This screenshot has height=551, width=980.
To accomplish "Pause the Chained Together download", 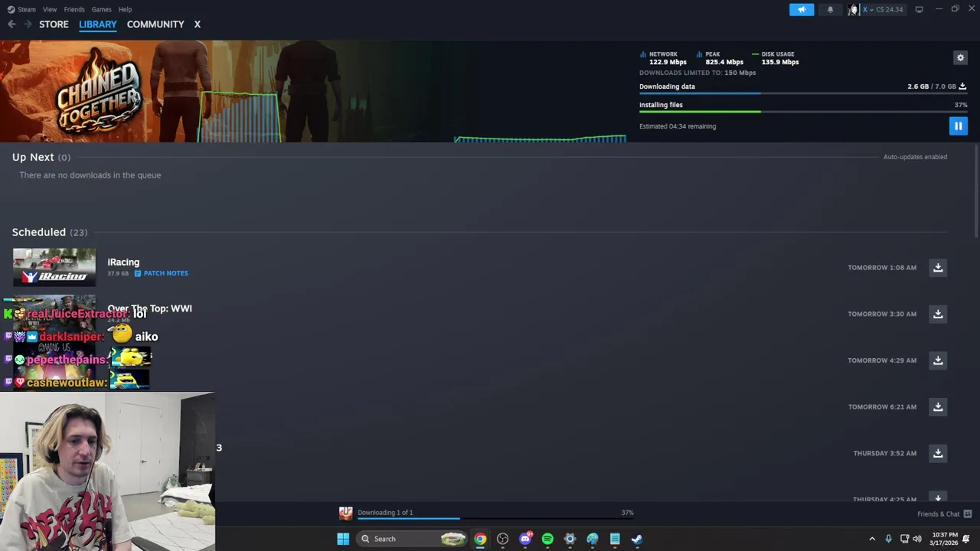I will (958, 126).
